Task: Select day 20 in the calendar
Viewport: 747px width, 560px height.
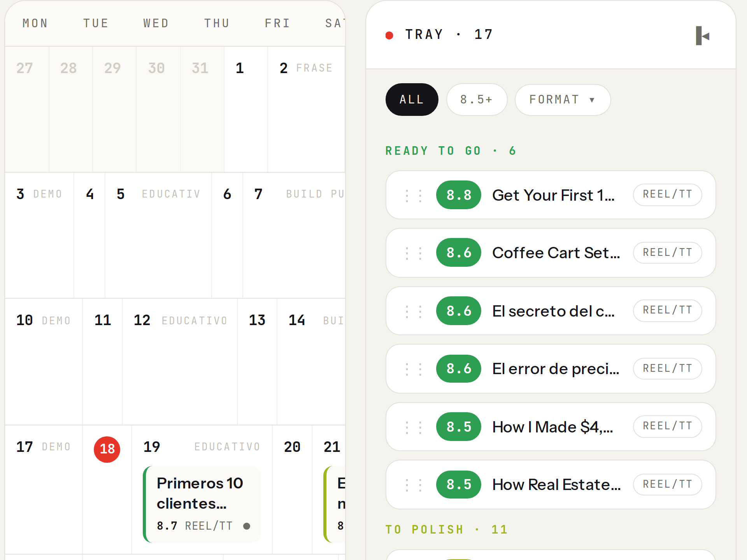Action: pos(292,489)
